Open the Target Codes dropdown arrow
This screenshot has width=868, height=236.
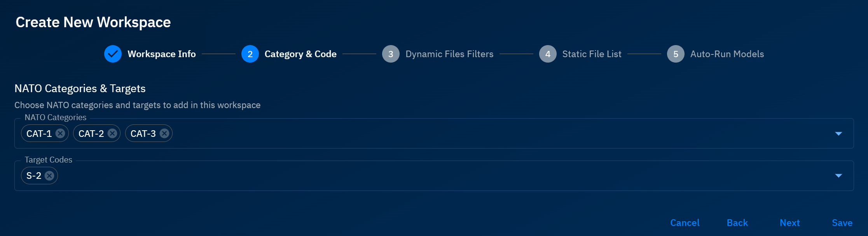pos(838,176)
